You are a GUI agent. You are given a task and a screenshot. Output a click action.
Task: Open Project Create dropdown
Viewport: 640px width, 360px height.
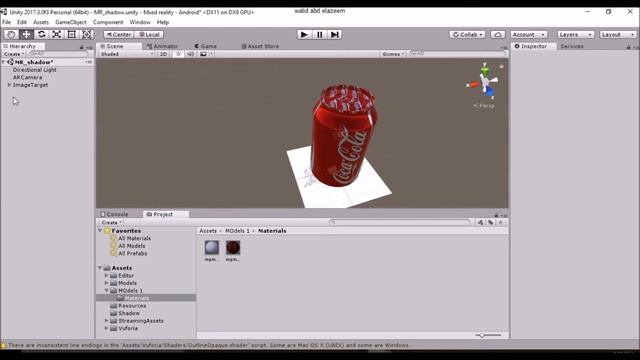(111, 222)
